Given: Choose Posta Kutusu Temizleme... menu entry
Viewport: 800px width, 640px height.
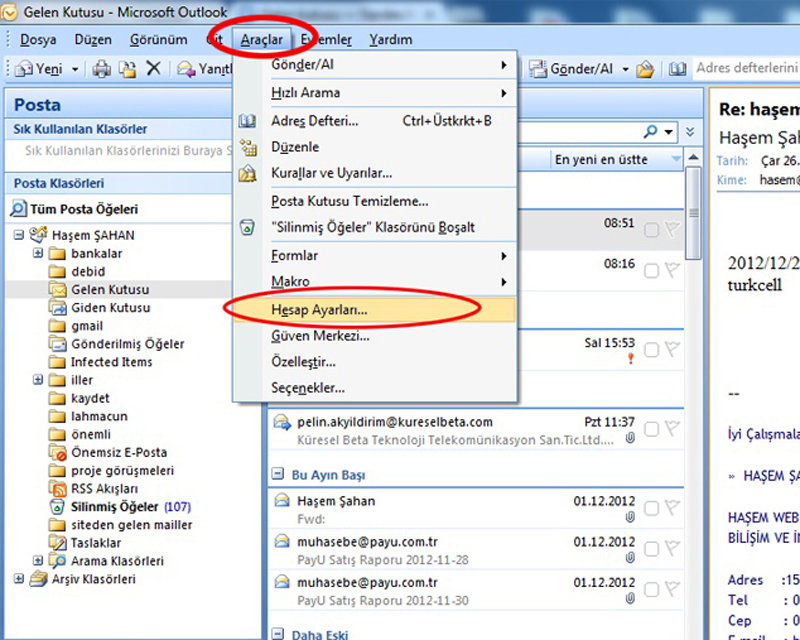Looking at the screenshot, I should click(375, 201).
